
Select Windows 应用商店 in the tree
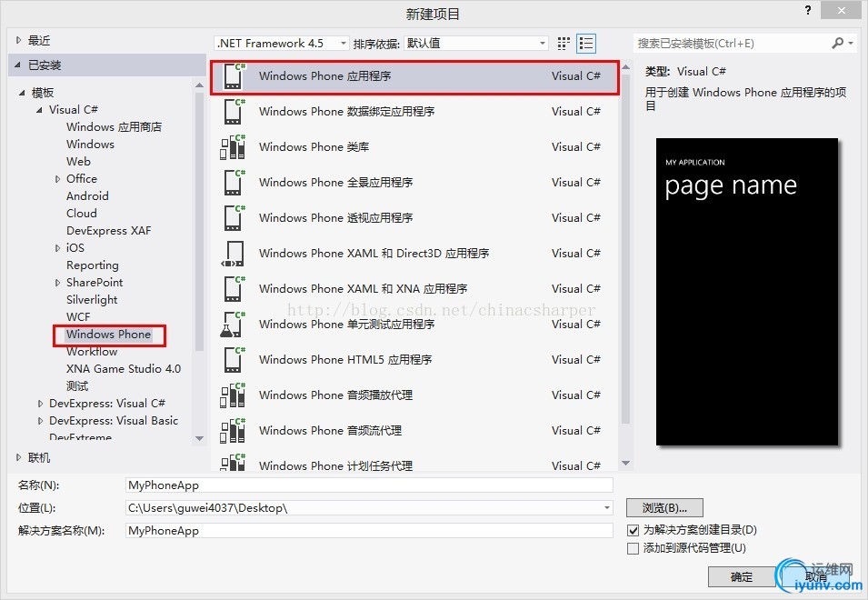pos(114,126)
